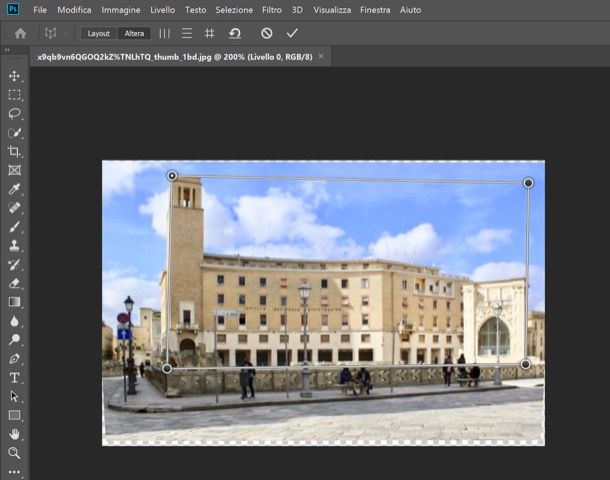Auto warp horizontal and vertical lines
This screenshot has width=610, height=480.
click(x=209, y=33)
